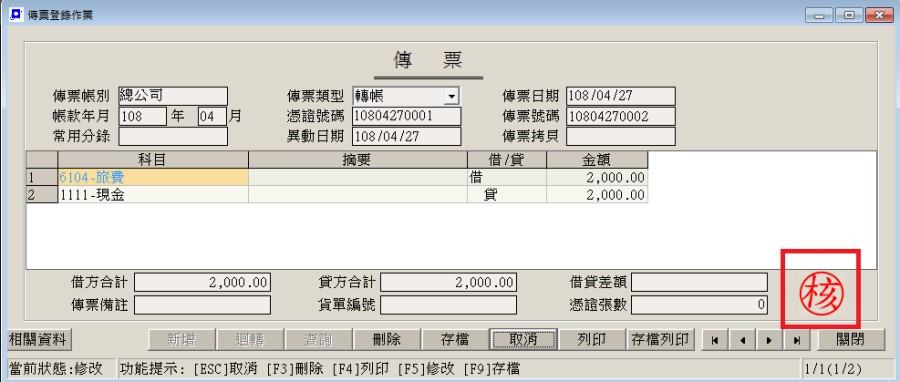Click the 存檔列印 button
The height and width of the screenshot is (382, 900).
coord(660,340)
